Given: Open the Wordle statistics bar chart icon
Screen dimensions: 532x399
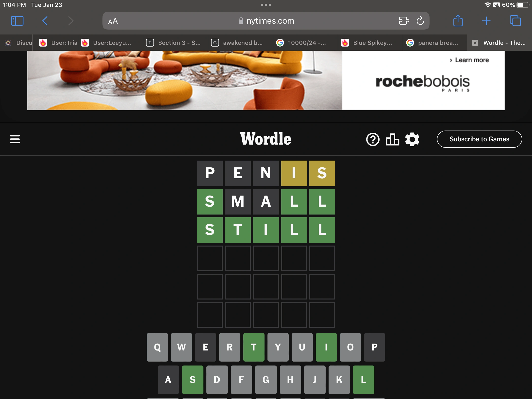Looking at the screenshot, I should 392,139.
